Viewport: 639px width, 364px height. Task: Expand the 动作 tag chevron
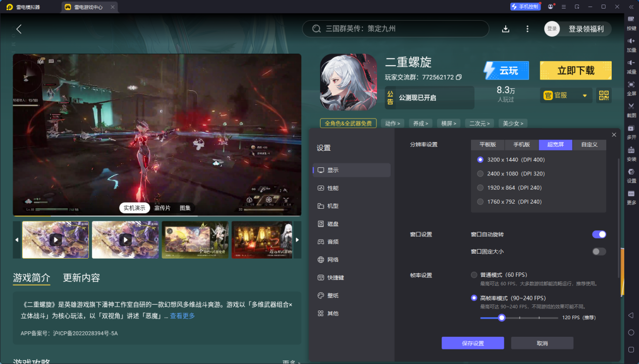[400, 124]
